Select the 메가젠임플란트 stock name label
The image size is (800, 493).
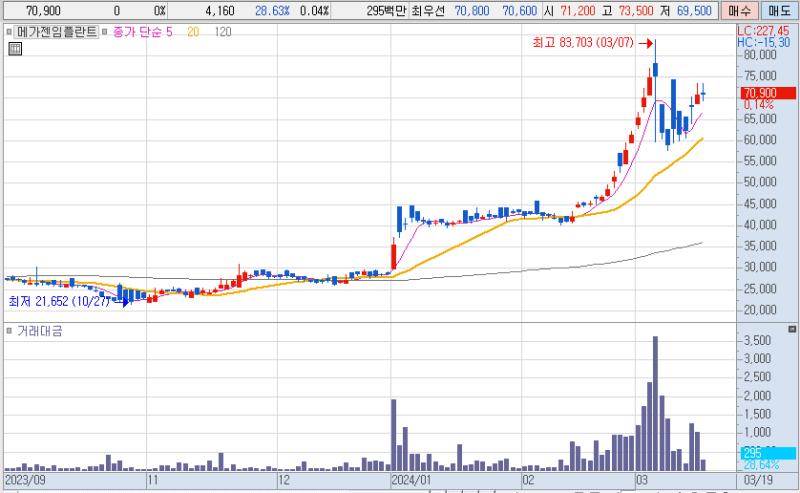tap(56, 32)
